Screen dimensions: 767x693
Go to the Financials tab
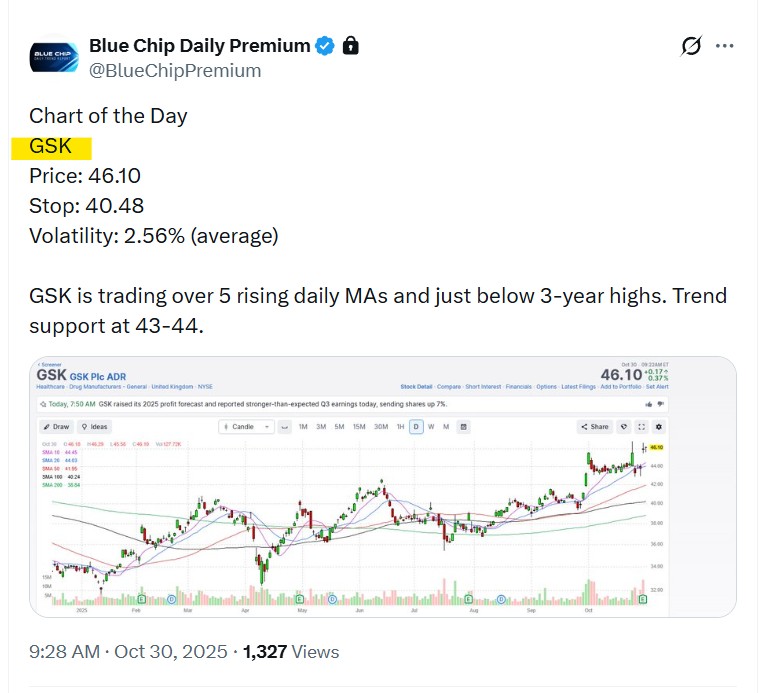click(x=518, y=386)
